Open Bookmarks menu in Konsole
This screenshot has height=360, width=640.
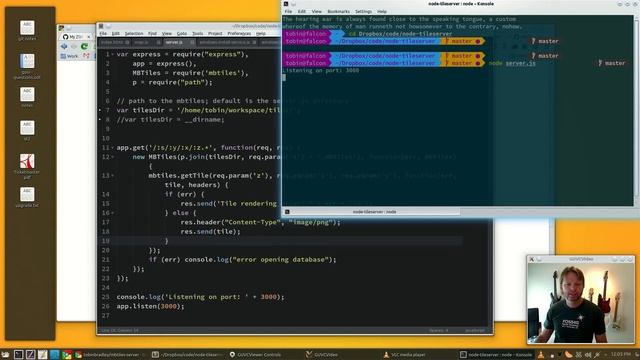[338, 11]
